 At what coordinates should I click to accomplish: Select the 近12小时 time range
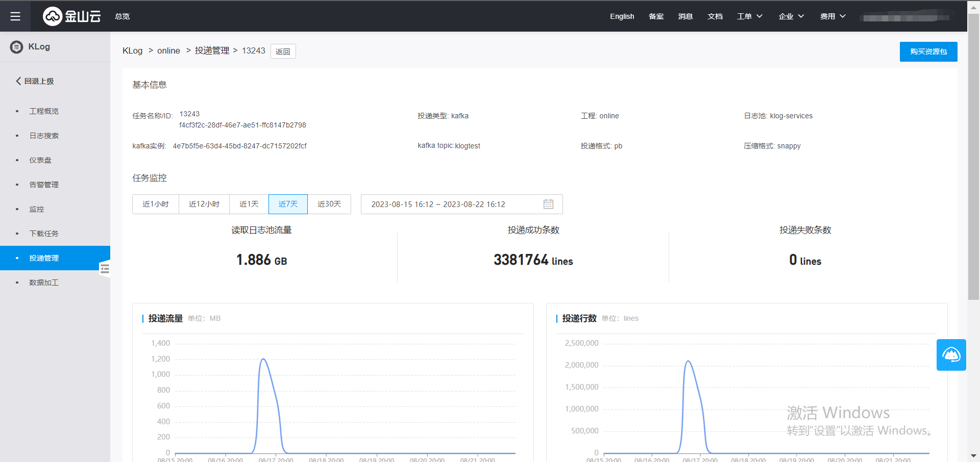(x=204, y=204)
